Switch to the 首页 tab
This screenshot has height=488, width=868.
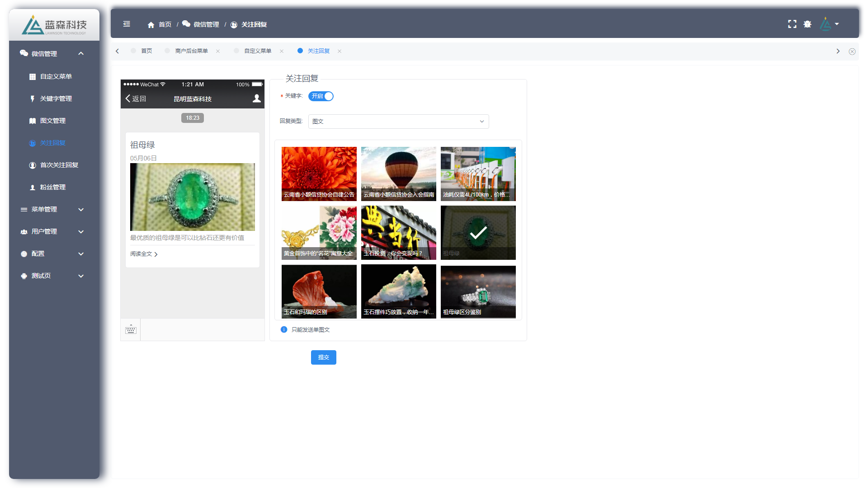click(x=146, y=51)
